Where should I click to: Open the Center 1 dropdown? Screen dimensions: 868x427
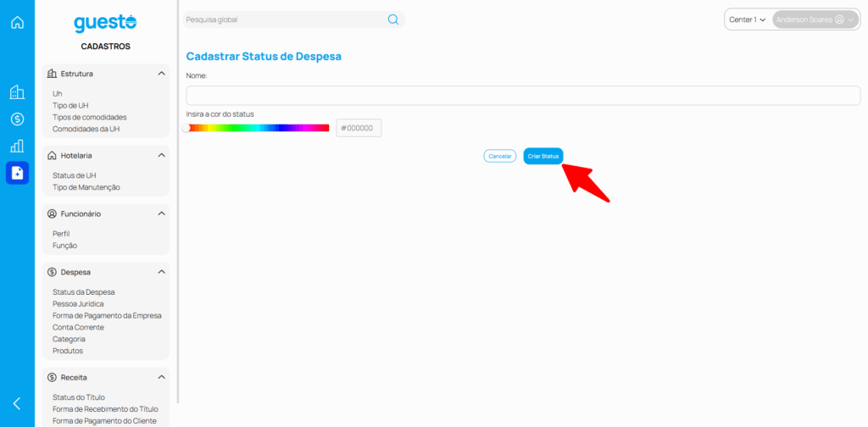tap(747, 19)
